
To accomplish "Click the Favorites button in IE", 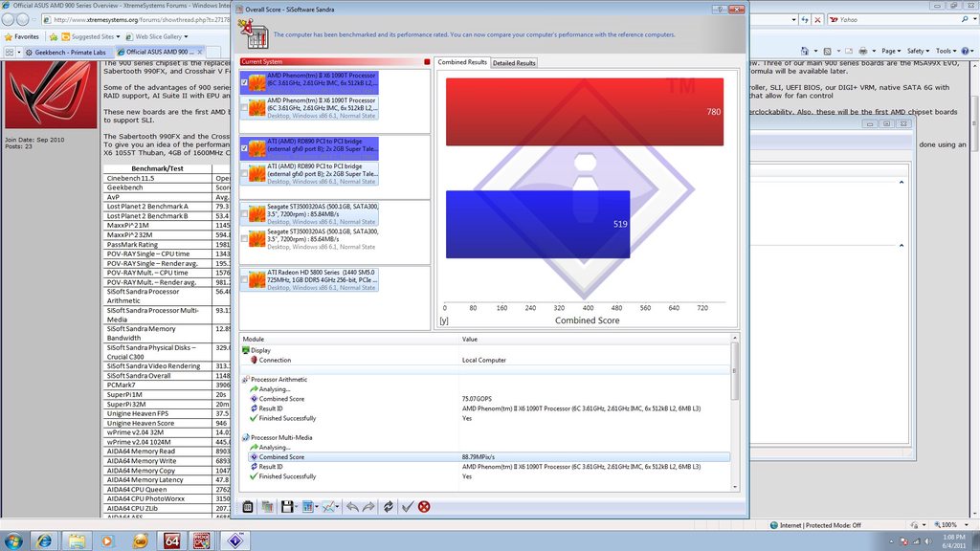I will point(21,37).
